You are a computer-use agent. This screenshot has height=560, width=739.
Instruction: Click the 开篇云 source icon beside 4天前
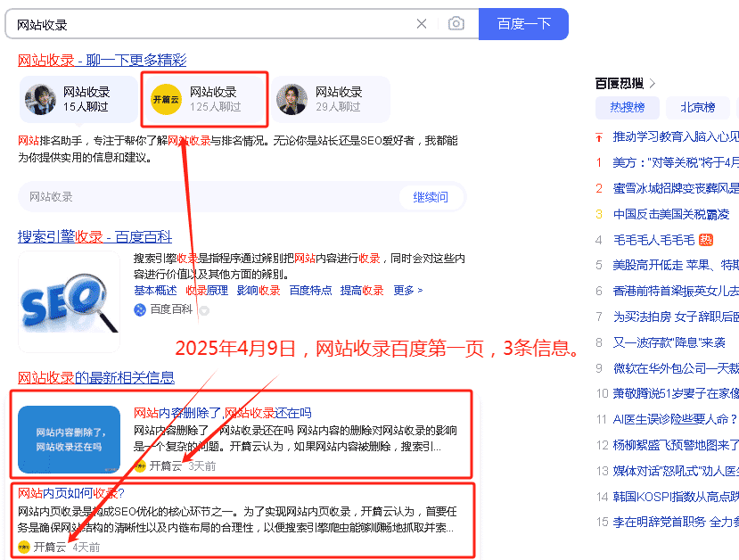tap(24, 547)
